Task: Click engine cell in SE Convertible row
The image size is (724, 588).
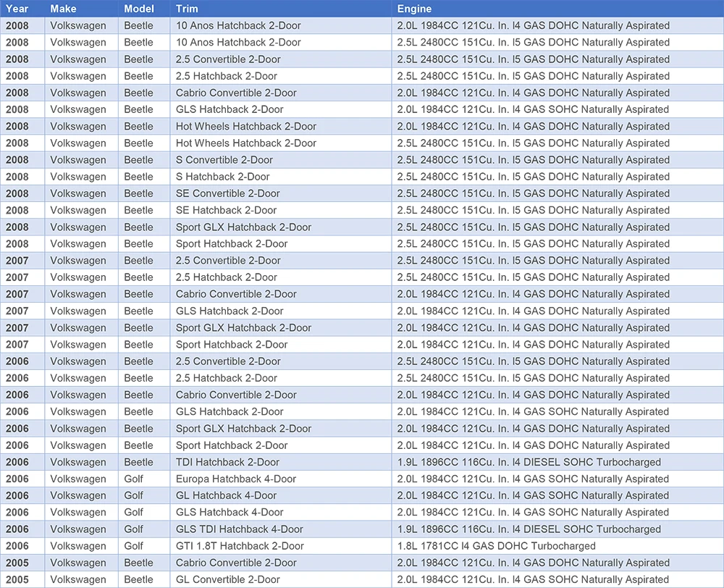Action: 557,193
